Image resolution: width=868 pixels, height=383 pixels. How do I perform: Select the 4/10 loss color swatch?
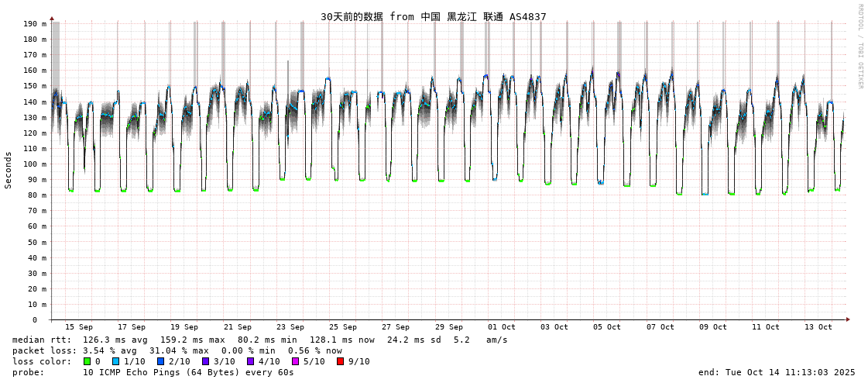tap(250, 361)
